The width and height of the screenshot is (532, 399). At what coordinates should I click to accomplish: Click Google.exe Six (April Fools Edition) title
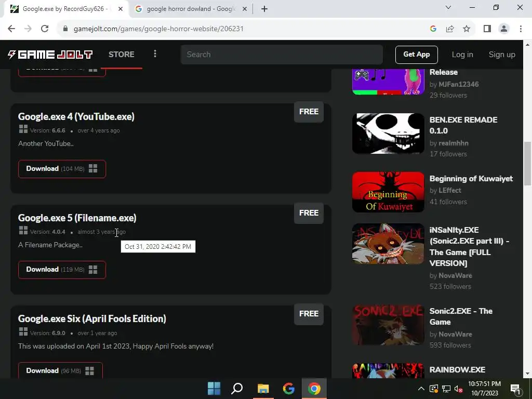tap(92, 319)
